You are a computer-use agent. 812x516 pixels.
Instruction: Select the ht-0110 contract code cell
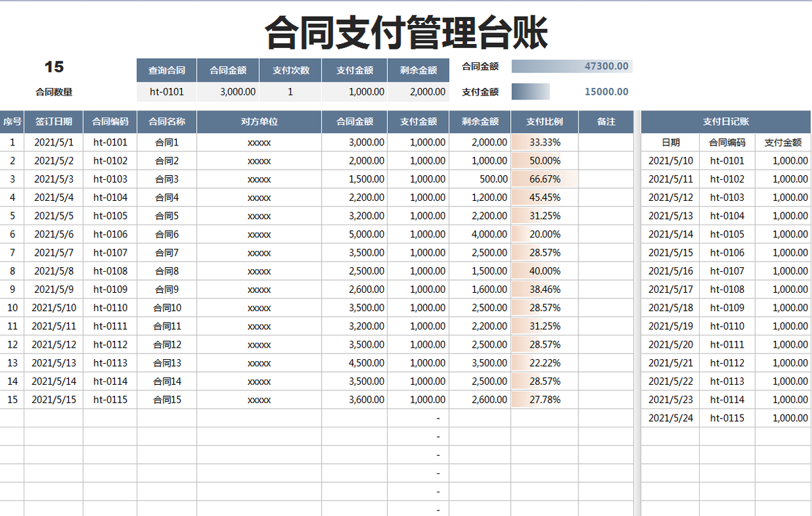point(109,307)
